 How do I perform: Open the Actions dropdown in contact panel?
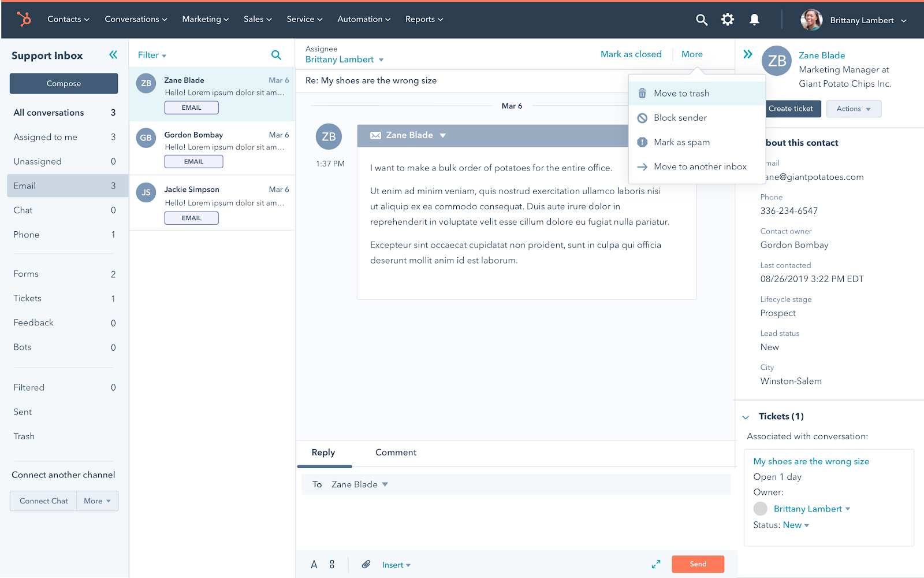[854, 109]
